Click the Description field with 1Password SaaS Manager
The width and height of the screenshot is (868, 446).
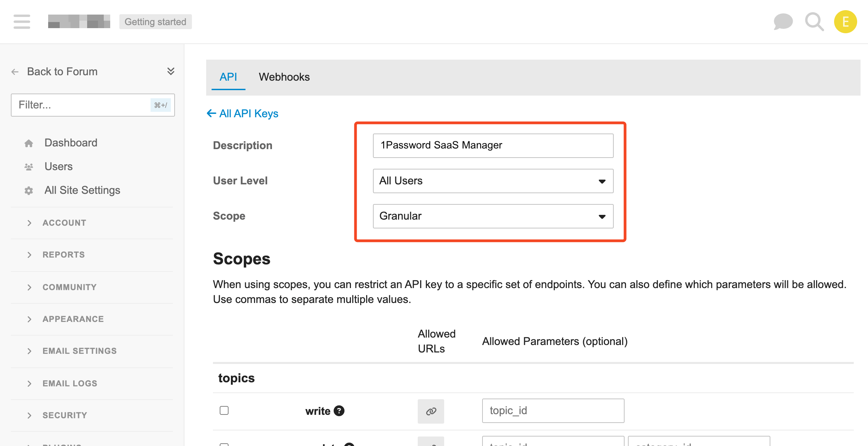click(493, 146)
